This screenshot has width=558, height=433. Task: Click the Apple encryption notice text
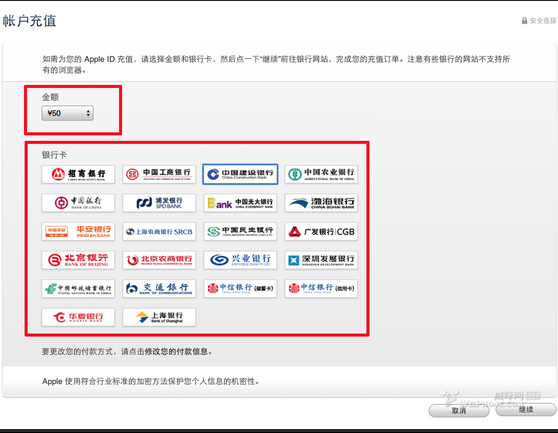click(x=150, y=381)
